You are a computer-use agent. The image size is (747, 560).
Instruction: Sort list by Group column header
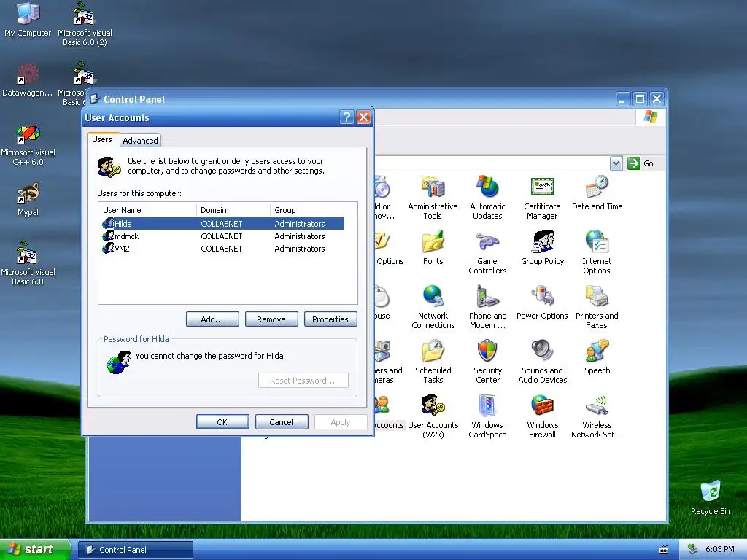tap(307, 210)
